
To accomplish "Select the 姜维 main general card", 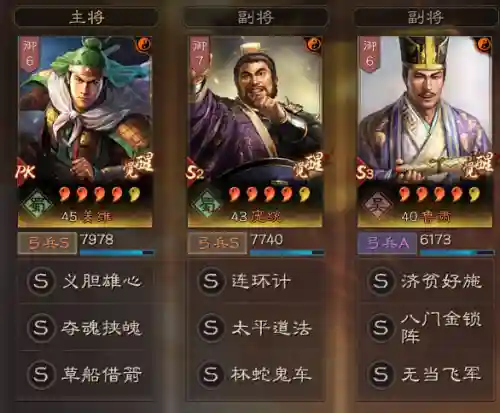I will (x=85, y=132).
